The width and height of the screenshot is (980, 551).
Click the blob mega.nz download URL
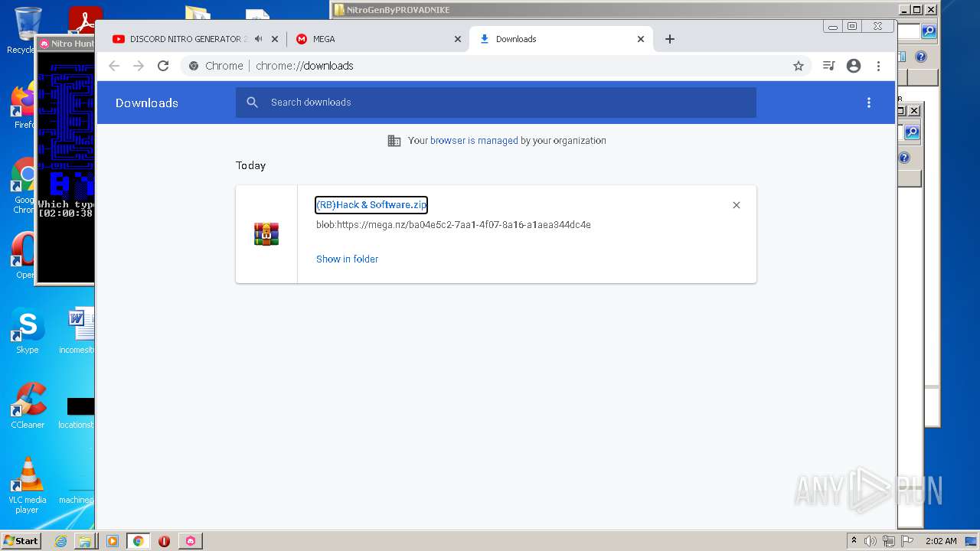453,225
